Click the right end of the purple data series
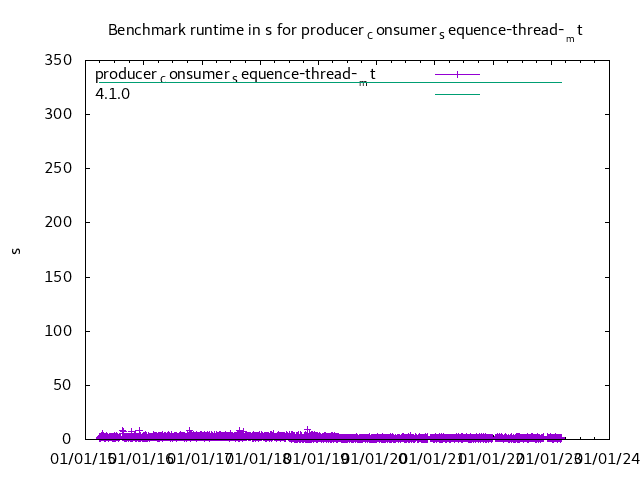Viewport: 640px width, 480px height. [562, 437]
